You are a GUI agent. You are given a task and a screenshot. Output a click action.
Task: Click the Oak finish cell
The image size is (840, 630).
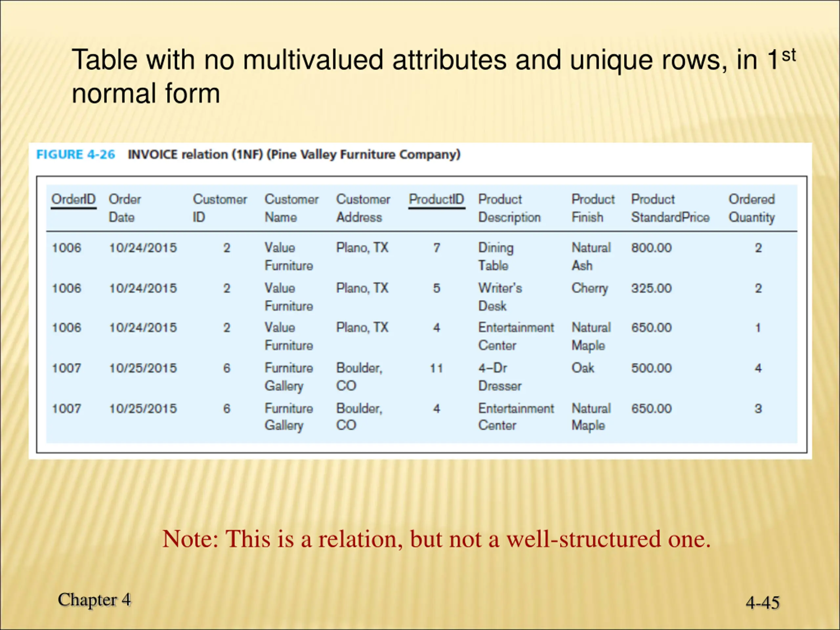coord(582,368)
